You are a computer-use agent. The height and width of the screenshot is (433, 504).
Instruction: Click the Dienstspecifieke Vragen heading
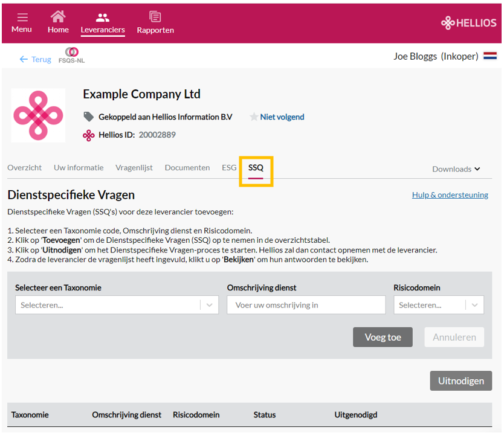pyautogui.click(x=71, y=195)
